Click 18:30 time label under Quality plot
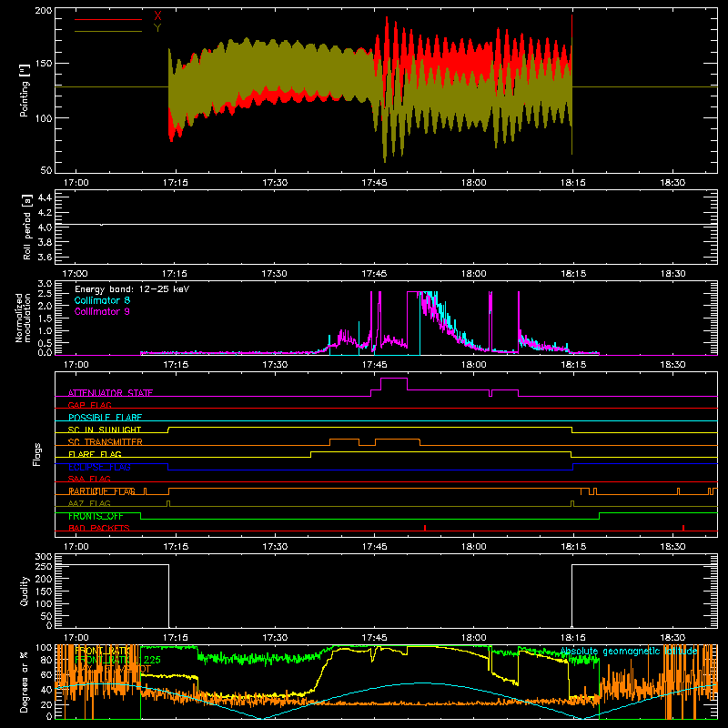Image resolution: width=728 pixels, height=728 pixels. tap(672, 638)
